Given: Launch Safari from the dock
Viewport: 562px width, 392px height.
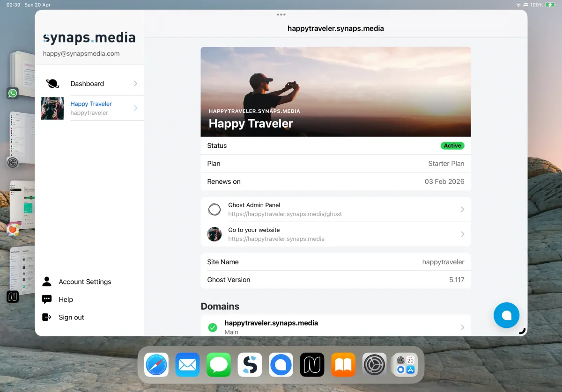Looking at the screenshot, I should 156,364.
